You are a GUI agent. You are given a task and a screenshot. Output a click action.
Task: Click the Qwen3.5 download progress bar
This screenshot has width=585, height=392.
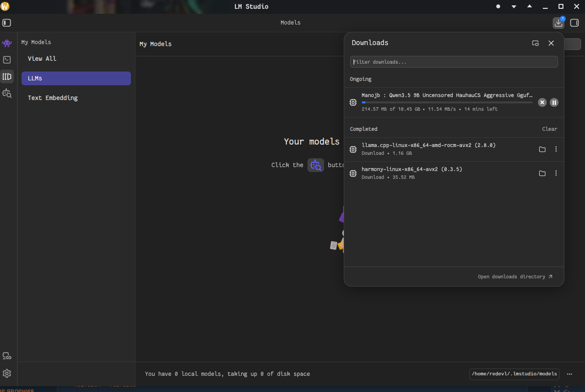[447, 102]
